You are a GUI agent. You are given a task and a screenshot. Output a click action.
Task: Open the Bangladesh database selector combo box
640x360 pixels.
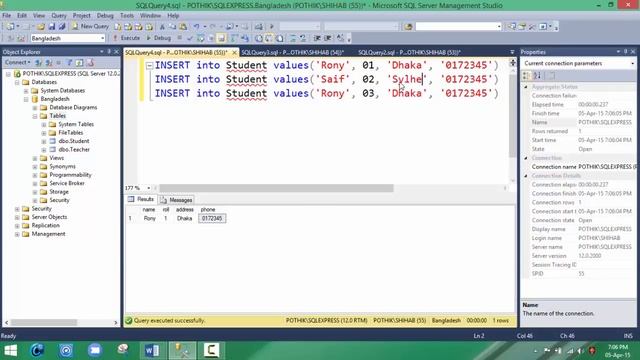point(68,38)
